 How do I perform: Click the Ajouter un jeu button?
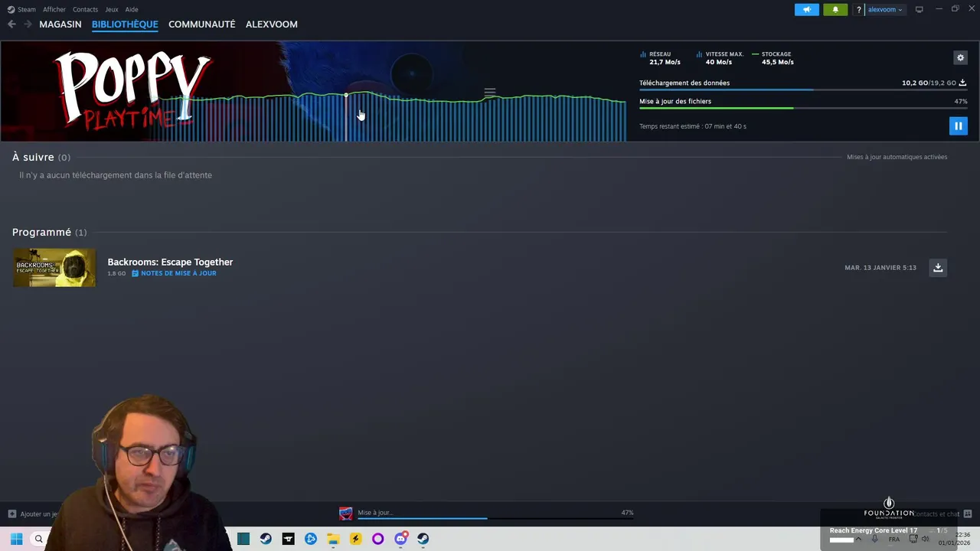tap(32, 514)
